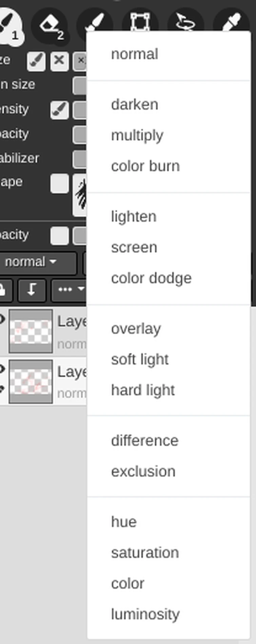Click the brush icon beside density setting

pyautogui.click(x=59, y=110)
